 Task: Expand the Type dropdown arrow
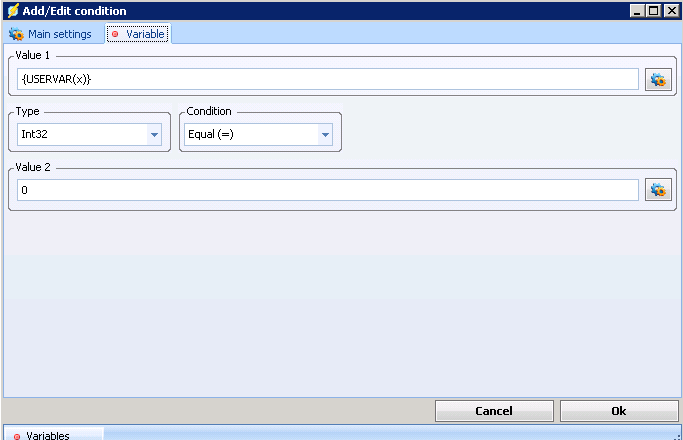[x=154, y=134]
